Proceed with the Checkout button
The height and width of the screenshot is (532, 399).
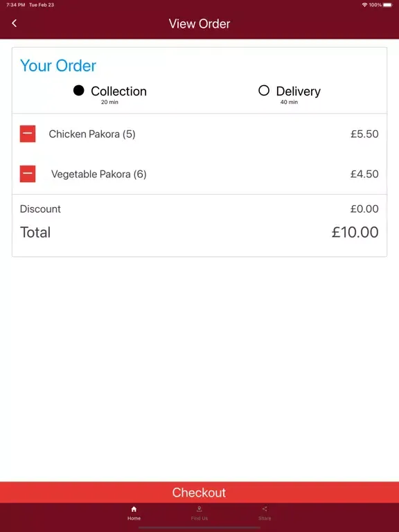click(x=199, y=493)
